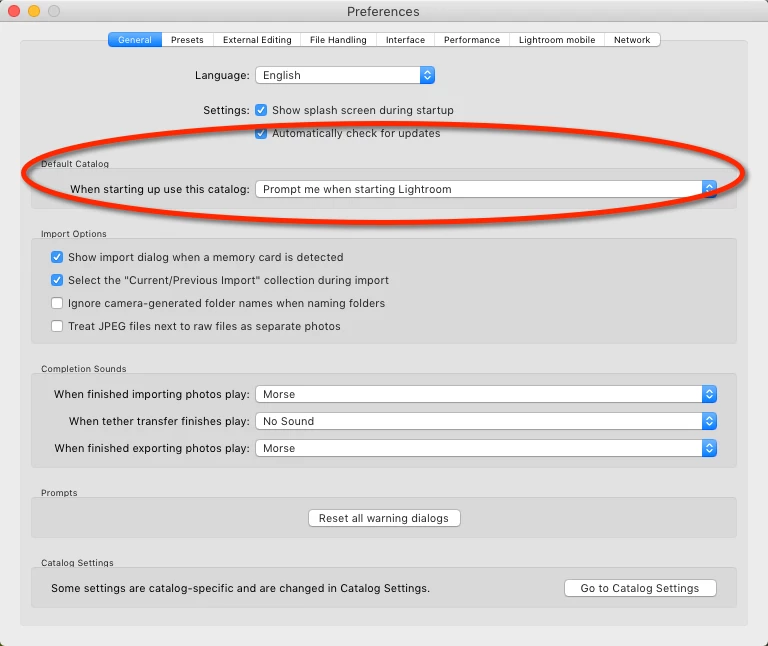This screenshot has width=768, height=646.
Task: Click the 'Catalog Settings' section heading
Action: point(77,563)
